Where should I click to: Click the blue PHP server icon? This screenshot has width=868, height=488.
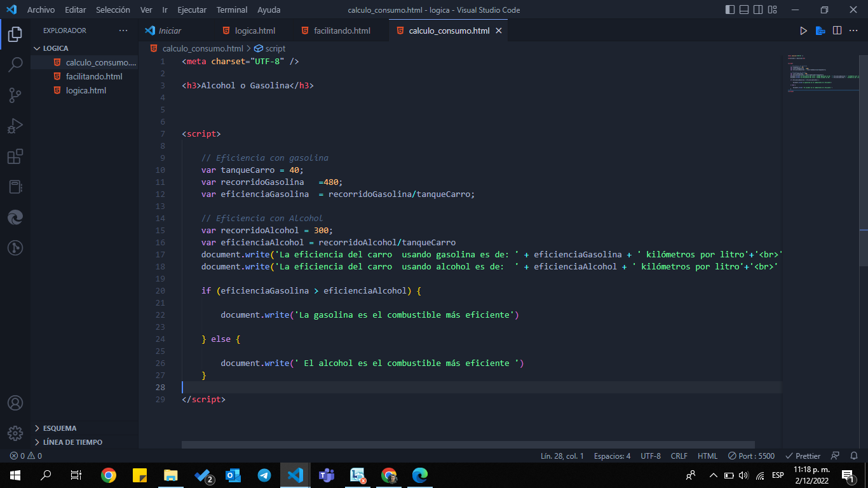tap(820, 30)
